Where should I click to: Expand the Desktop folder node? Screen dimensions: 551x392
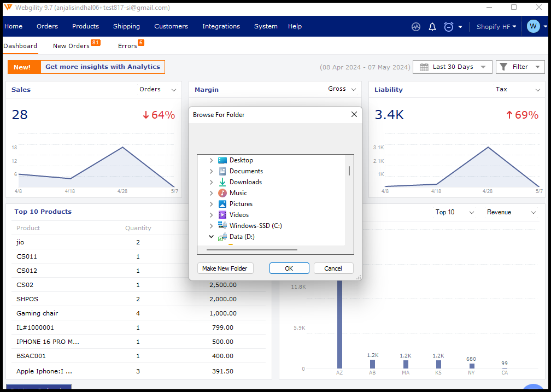pyautogui.click(x=211, y=160)
